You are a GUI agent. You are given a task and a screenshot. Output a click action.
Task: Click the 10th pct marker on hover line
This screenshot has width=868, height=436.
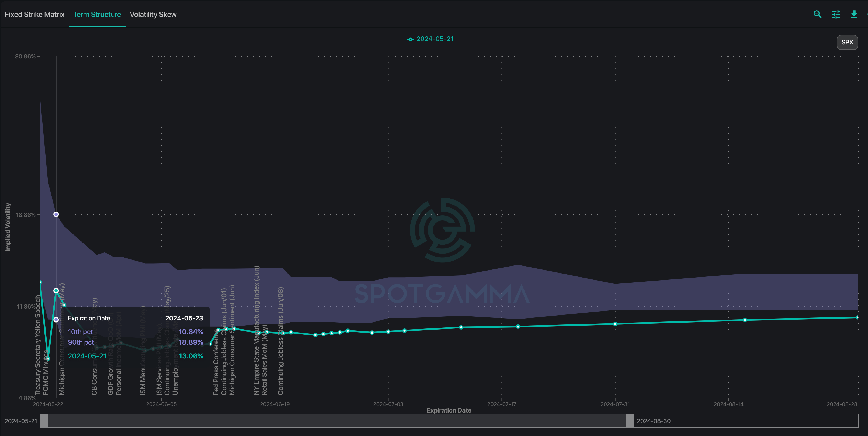(x=56, y=320)
